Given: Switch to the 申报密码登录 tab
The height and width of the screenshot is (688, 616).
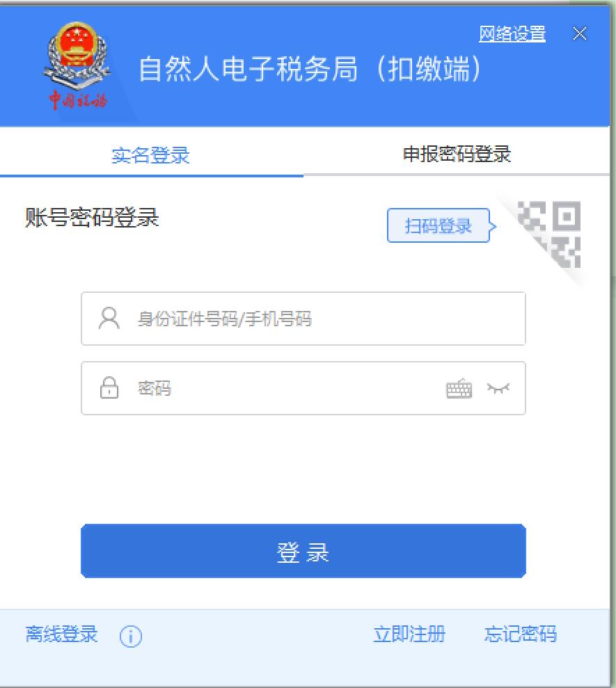Looking at the screenshot, I should 457,154.
